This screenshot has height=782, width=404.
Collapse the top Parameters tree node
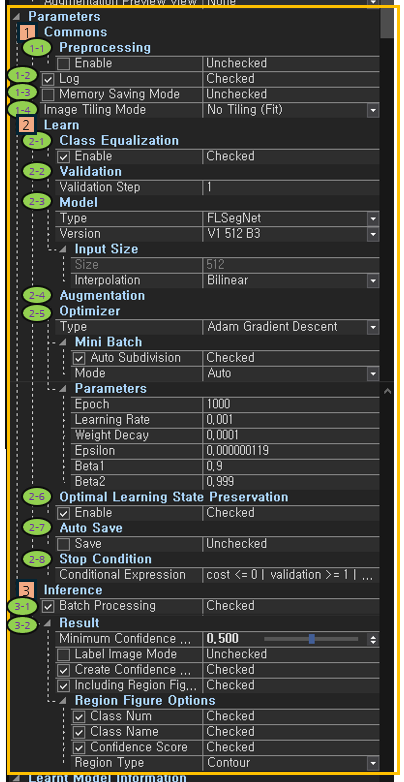[x=17, y=17]
